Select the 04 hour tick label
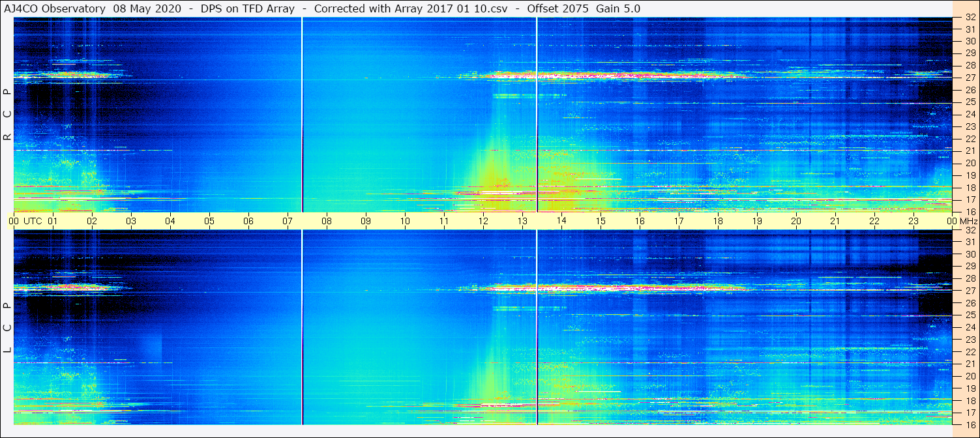Screen dimensions: 980x438 (170, 221)
